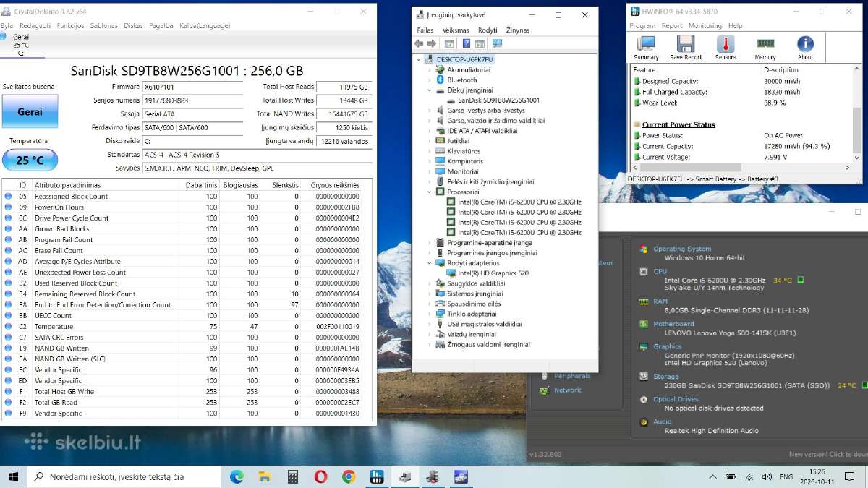
Task: Expand the Bluetooth node in device tree
Action: 430,80
